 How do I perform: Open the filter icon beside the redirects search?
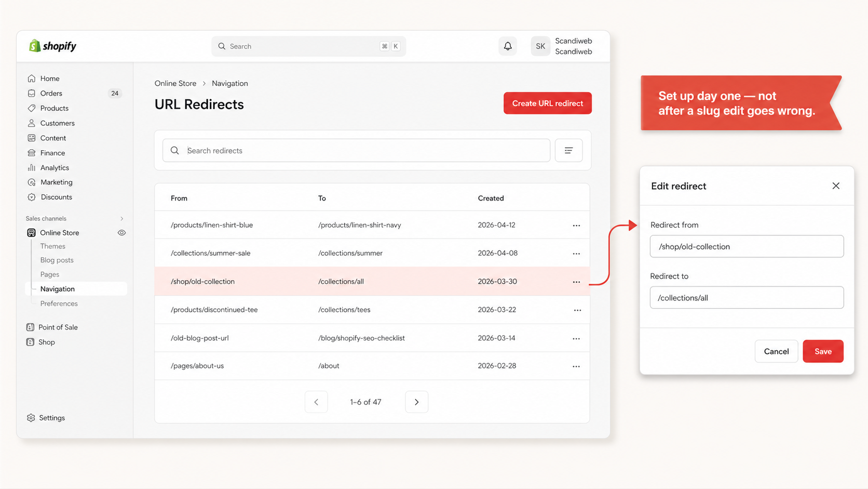tap(568, 150)
